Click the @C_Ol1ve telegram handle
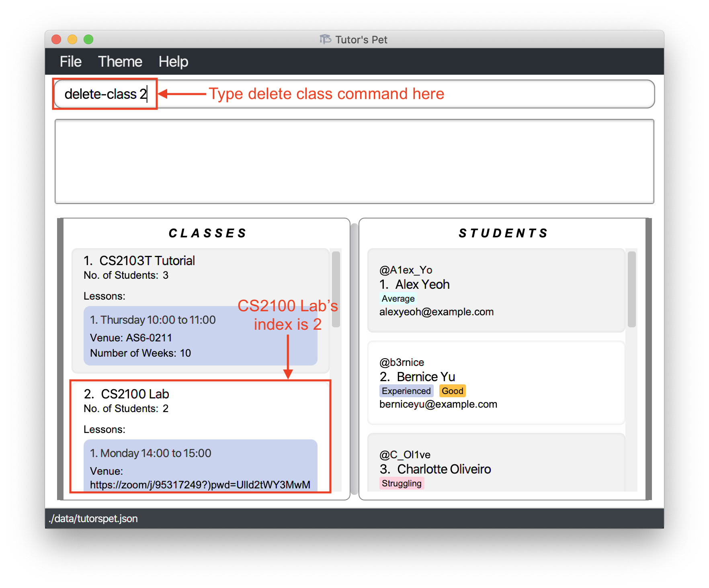This screenshot has width=709, height=588. click(x=405, y=455)
